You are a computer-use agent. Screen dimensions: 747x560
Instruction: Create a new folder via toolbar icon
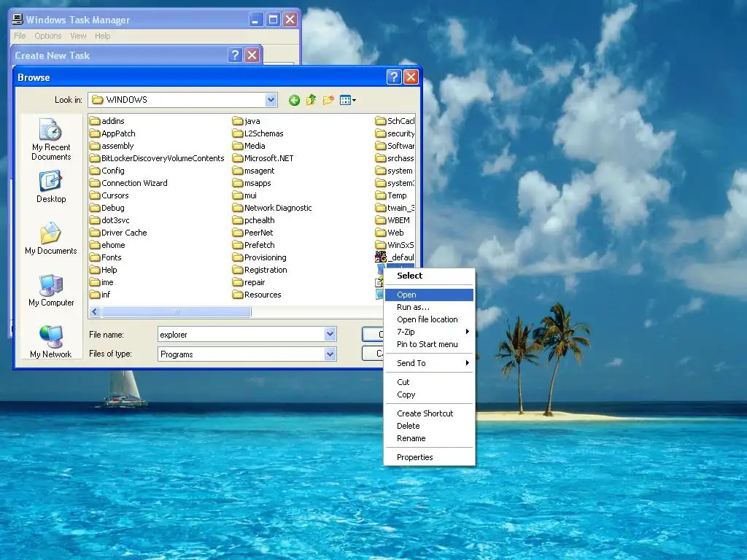pyautogui.click(x=328, y=100)
